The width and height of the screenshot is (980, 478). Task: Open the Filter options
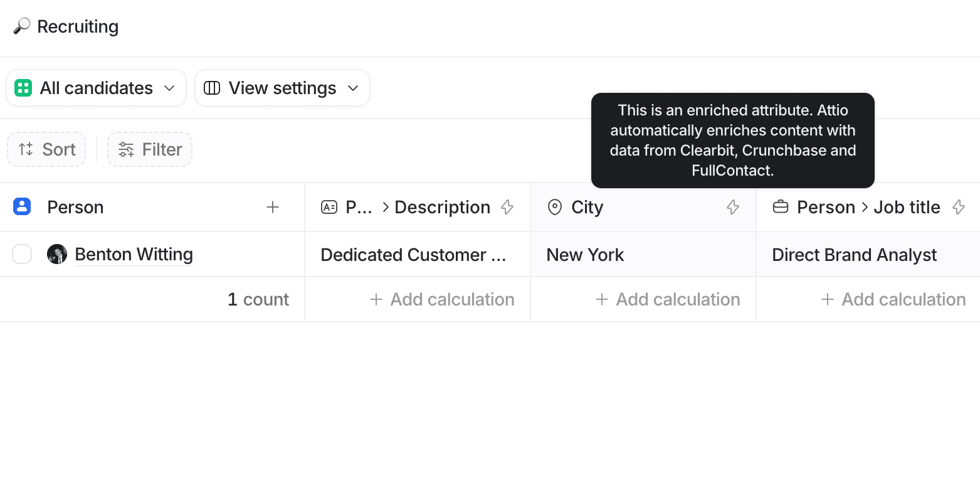coord(149,149)
